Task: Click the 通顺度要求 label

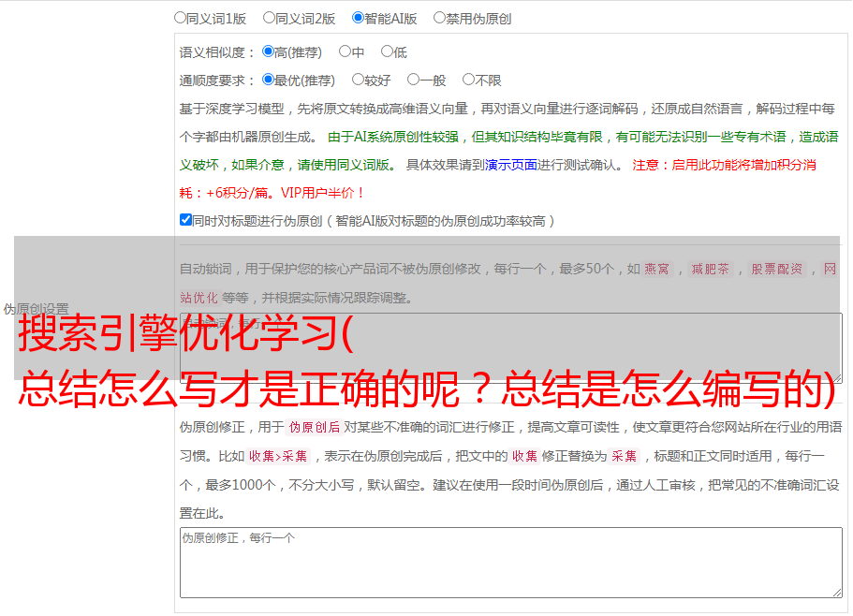Action: [217, 81]
